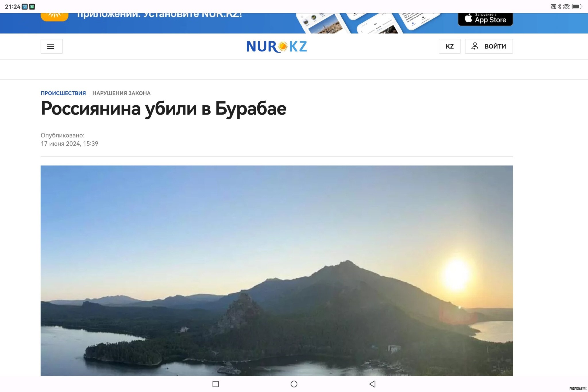The width and height of the screenshot is (588, 392).
Task: Click the publication date 17 июня 2024
Action: click(69, 144)
